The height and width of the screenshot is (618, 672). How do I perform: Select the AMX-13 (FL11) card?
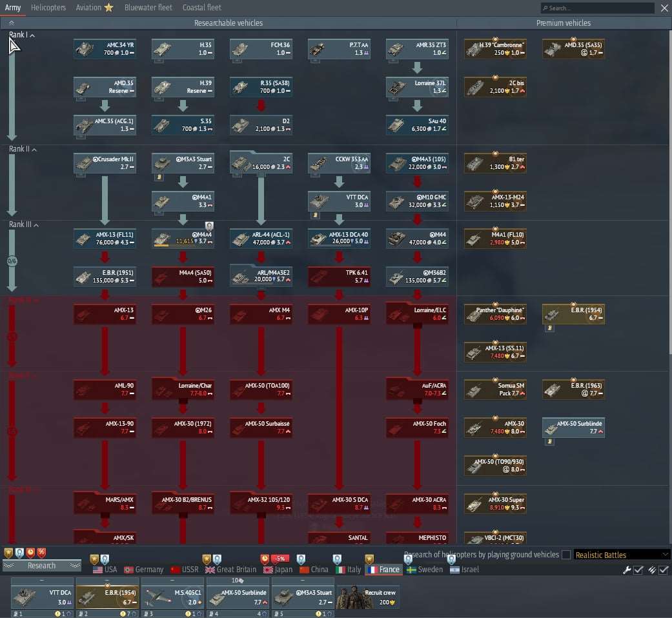[105, 239]
